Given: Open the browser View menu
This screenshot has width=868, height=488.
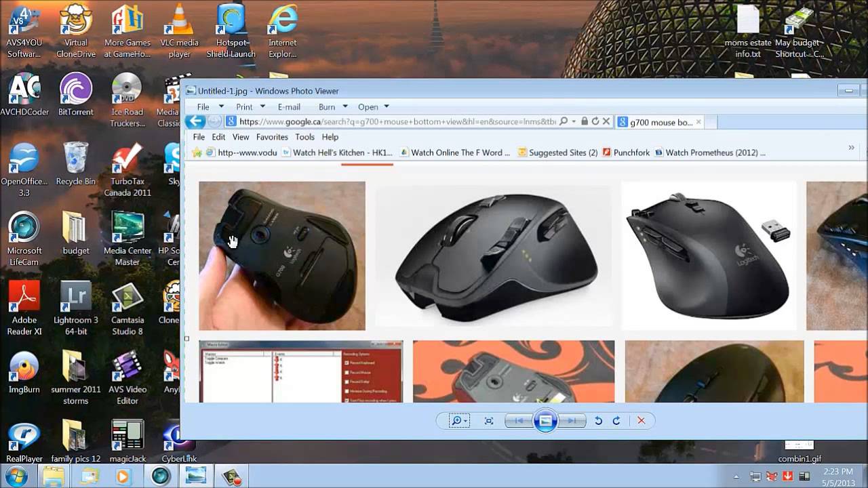Looking at the screenshot, I should tap(241, 137).
